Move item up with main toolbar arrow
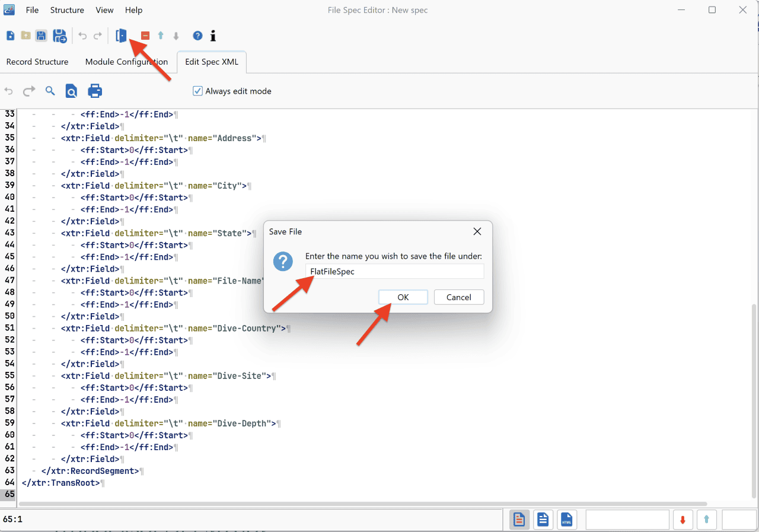759x532 pixels. (161, 36)
